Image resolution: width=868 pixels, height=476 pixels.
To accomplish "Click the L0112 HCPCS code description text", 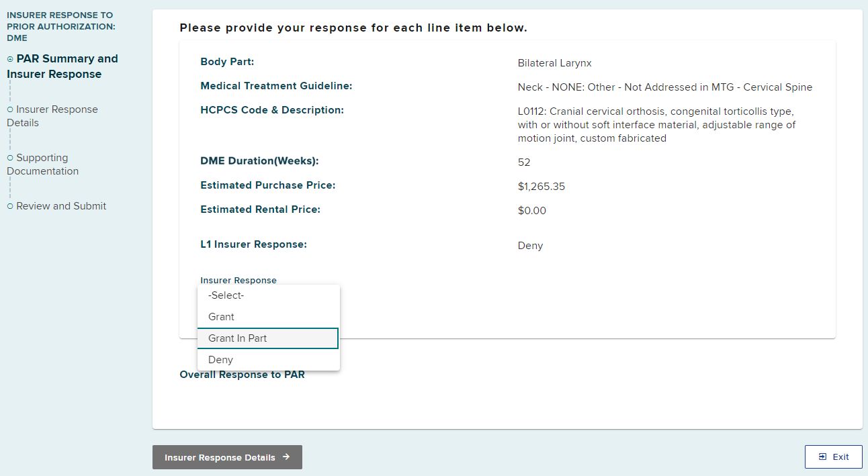I will click(x=656, y=125).
